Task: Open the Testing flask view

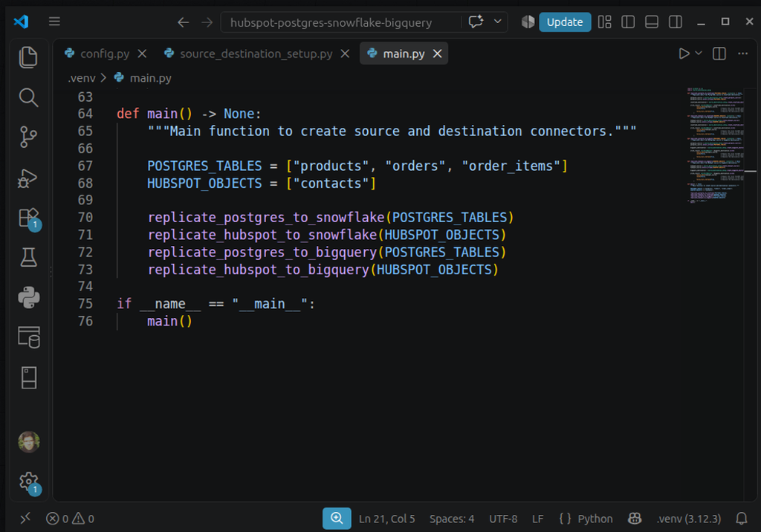Action: (29, 257)
